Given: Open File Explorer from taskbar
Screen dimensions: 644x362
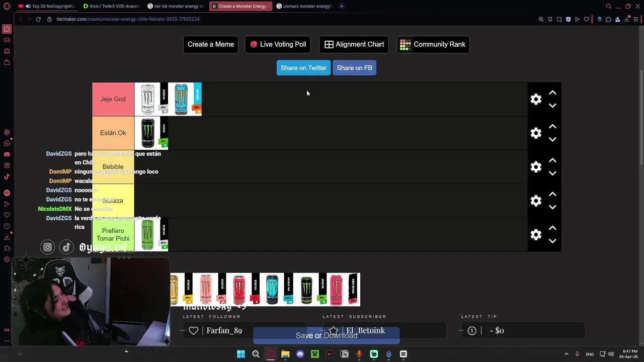Looking at the screenshot, I should coord(285,354).
